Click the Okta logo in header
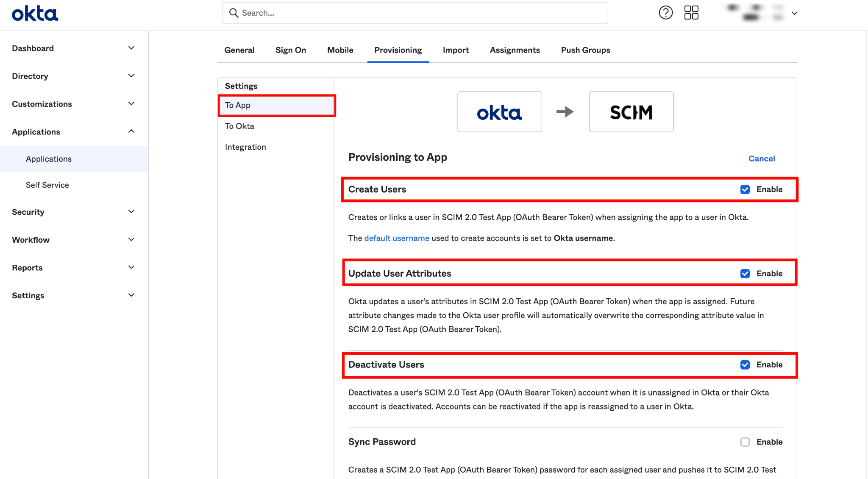Image resolution: width=868 pixels, height=479 pixels. (35, 14)
